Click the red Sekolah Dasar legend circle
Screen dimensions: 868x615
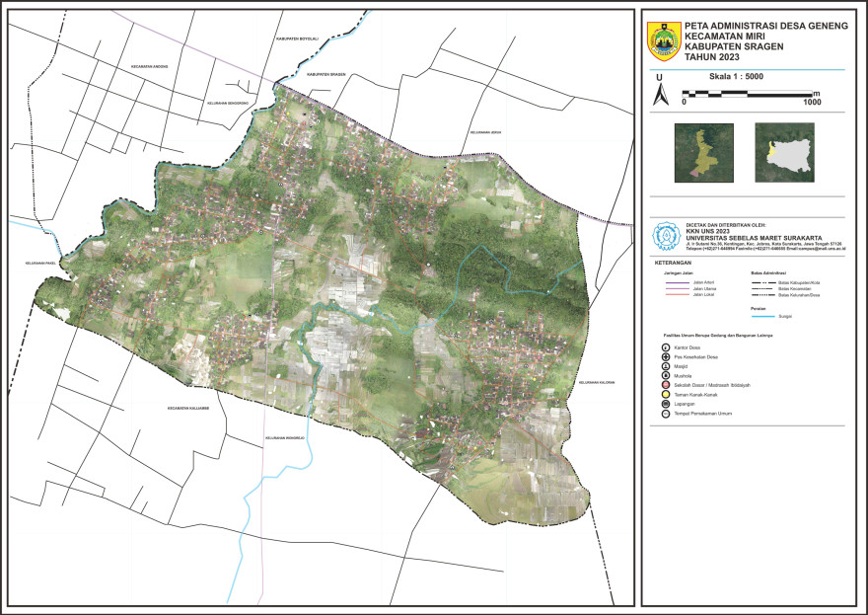[666, 386]
